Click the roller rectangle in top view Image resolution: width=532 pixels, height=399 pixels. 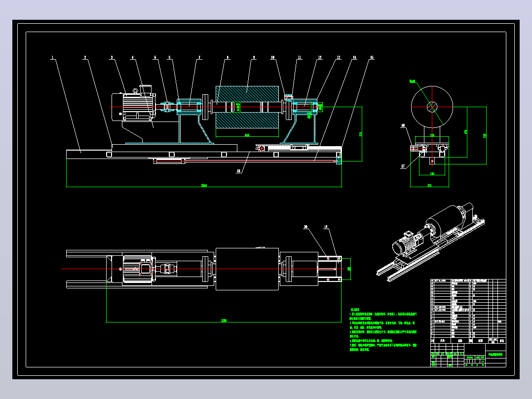pyautogui.click(x=247, y=269)
